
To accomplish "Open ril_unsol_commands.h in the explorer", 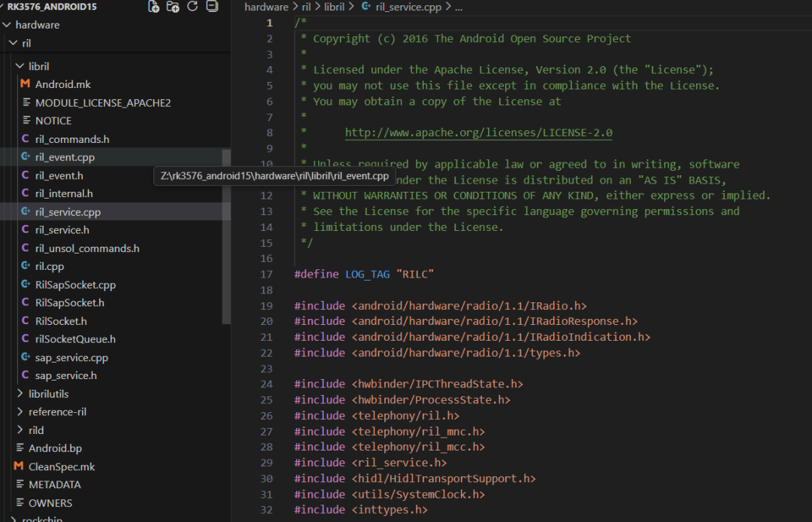I will coord(87,248).
